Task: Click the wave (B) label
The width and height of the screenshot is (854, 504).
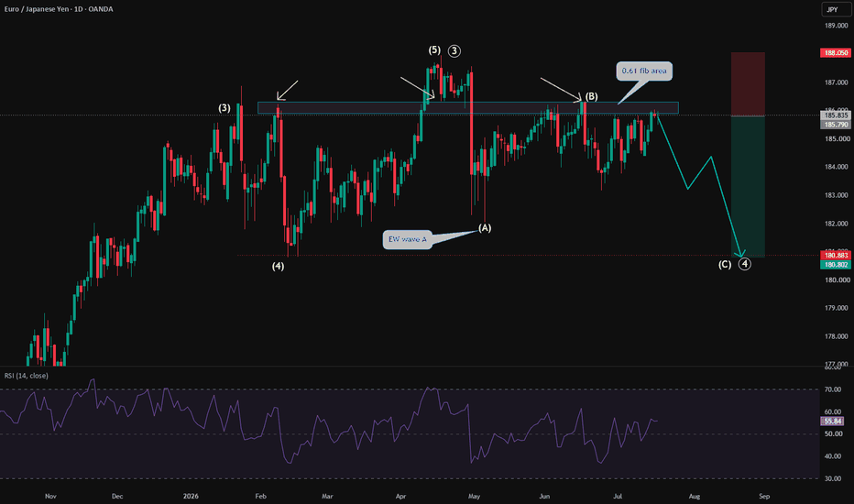Action: tap(592, 97)
